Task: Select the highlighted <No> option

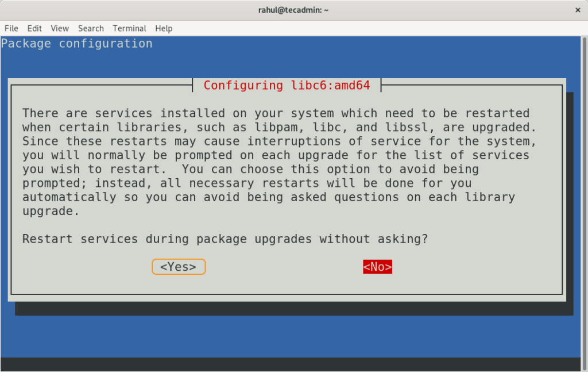Action: (x=377, y=267)
